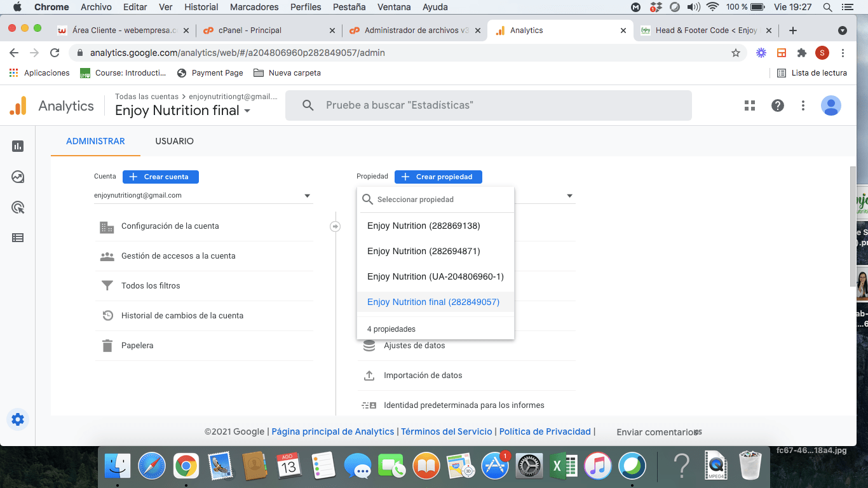
Task: Open the Analytics help question mark icon
Action: tap(778, 105)
